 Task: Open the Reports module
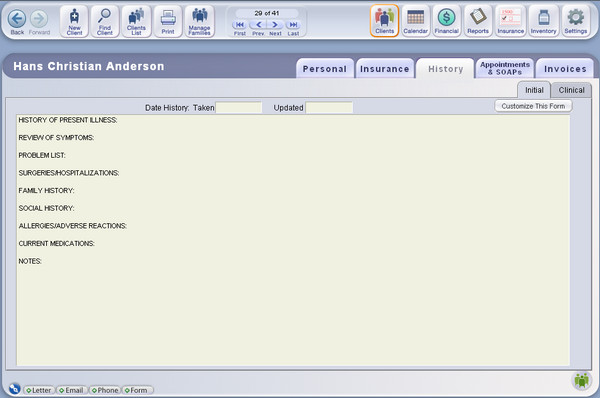coord(478,21)
